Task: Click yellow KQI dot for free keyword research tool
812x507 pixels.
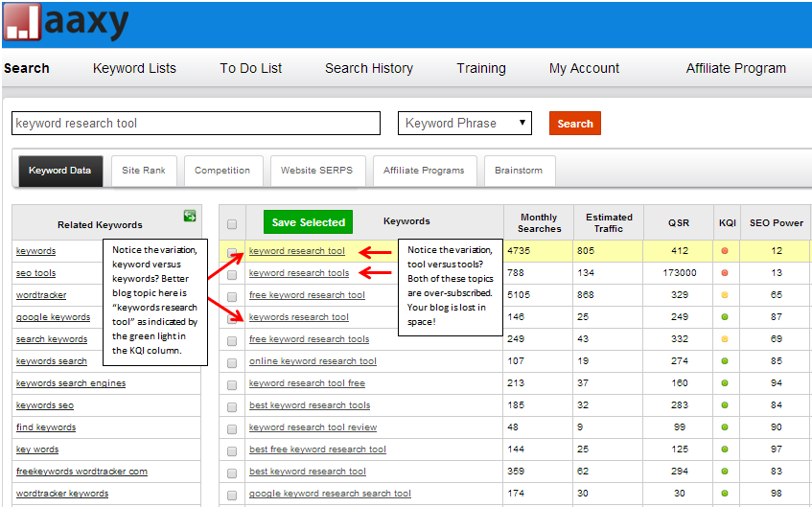Action: 725,295
